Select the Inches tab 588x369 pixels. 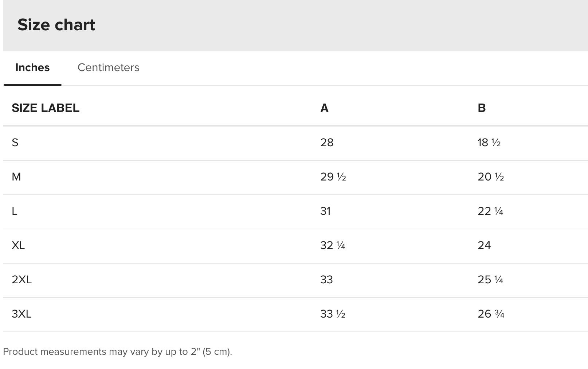tap(32, 67)
